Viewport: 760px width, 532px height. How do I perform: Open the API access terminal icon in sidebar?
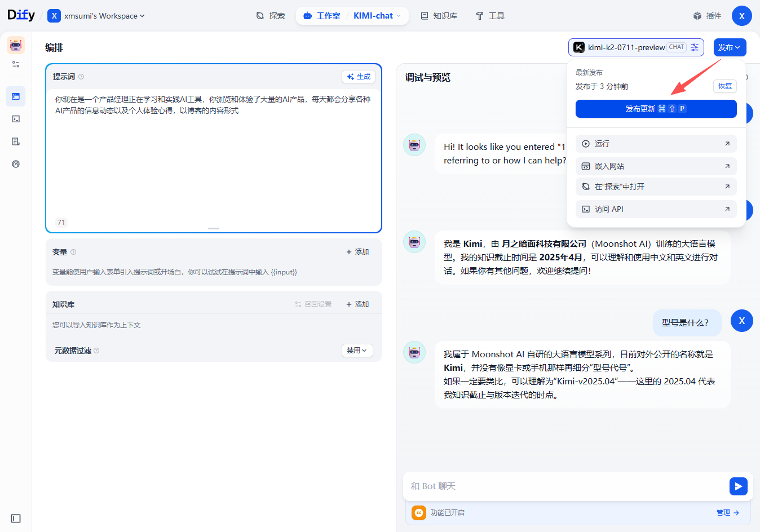tap(16, 119)
